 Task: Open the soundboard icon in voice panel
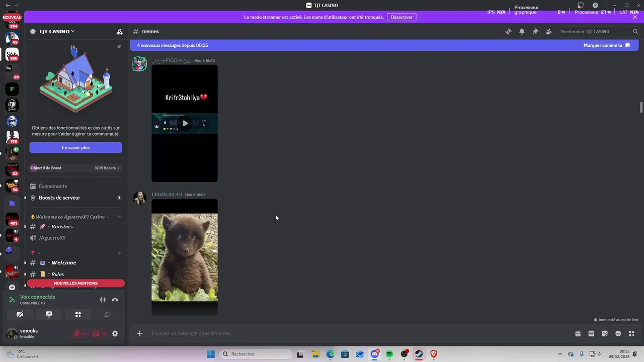pyautogui.click(x=107, y=314)
